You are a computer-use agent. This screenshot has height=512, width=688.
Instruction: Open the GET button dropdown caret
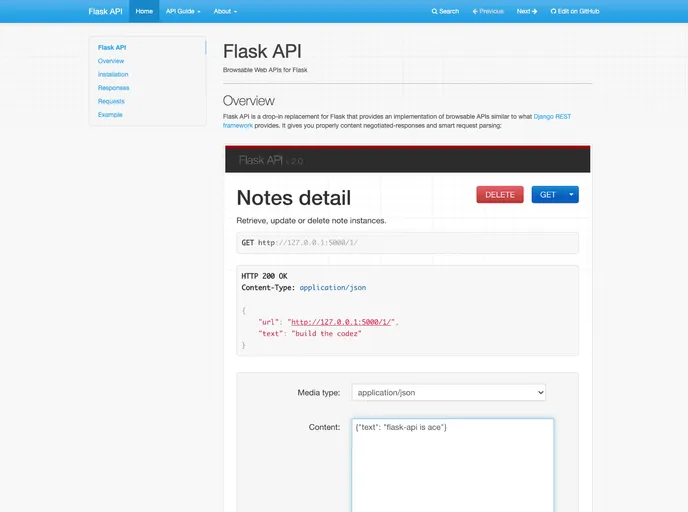pyautogui.click(x=571, y=195)
